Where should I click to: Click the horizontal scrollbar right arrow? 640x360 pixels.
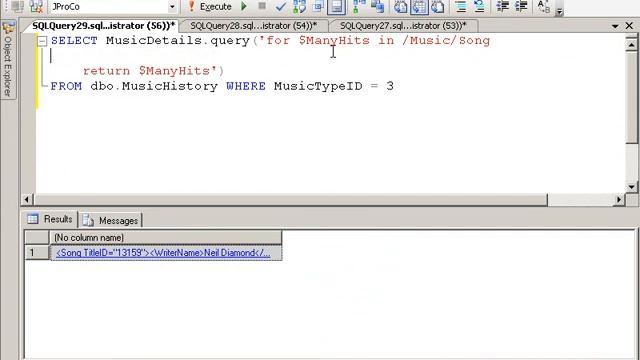(x=619, y=200)
